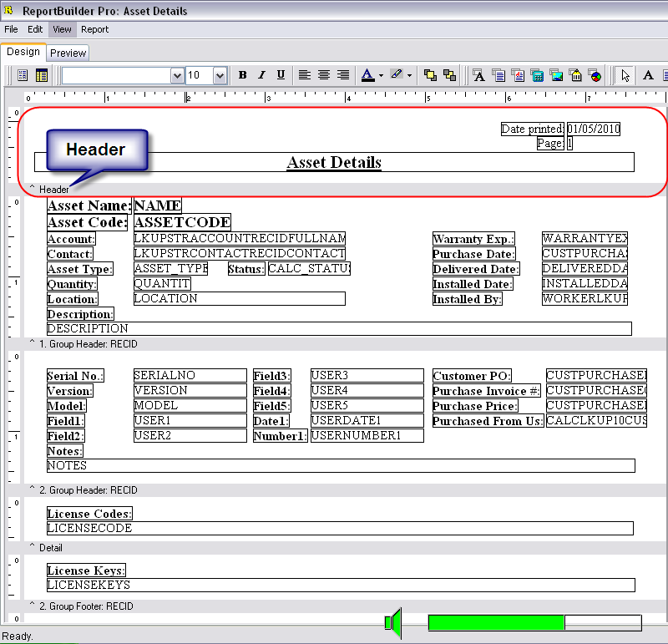Select the ASSETCODE field in the report
This screenshot has width=668, height=644.
coord(182,222)
